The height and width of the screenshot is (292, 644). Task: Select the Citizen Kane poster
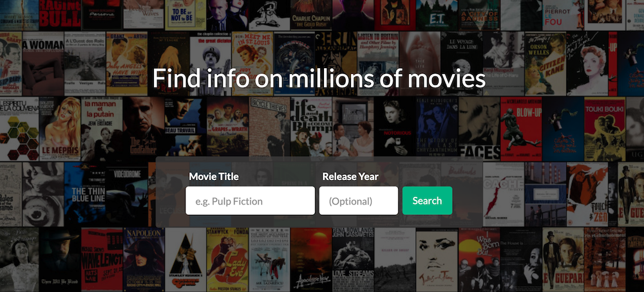point(545,64)
